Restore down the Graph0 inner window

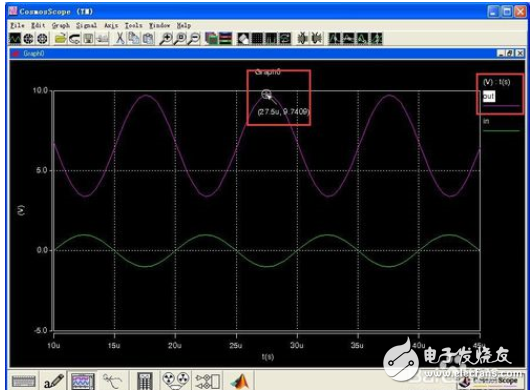tap(510, 53)
